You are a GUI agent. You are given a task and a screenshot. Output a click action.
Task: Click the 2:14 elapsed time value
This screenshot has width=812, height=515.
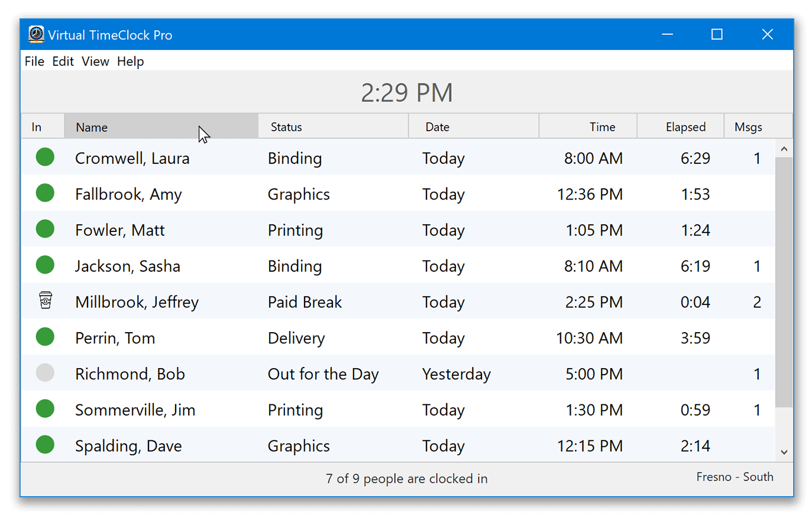695,446
